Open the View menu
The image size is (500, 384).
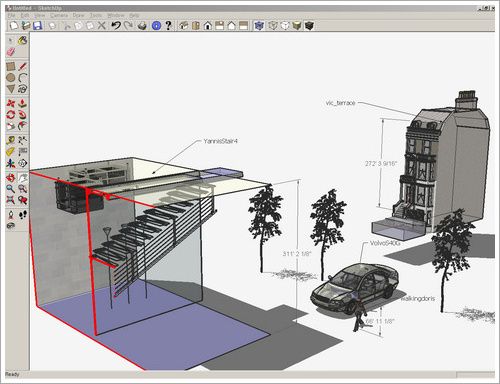40,15
